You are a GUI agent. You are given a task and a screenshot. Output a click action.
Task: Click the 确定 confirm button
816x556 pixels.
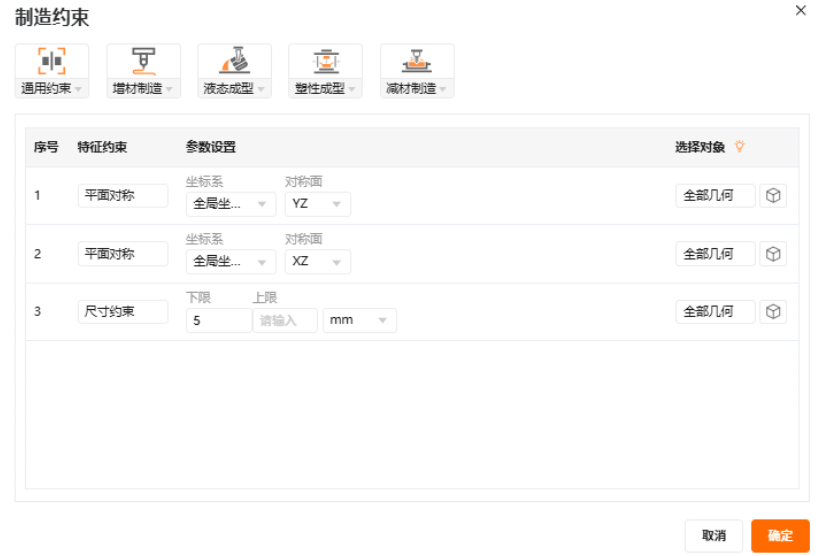click(780, 536)
